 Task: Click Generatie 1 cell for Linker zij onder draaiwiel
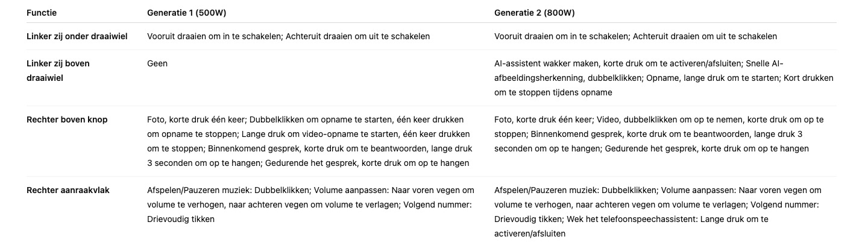click(x=288, y=36)
